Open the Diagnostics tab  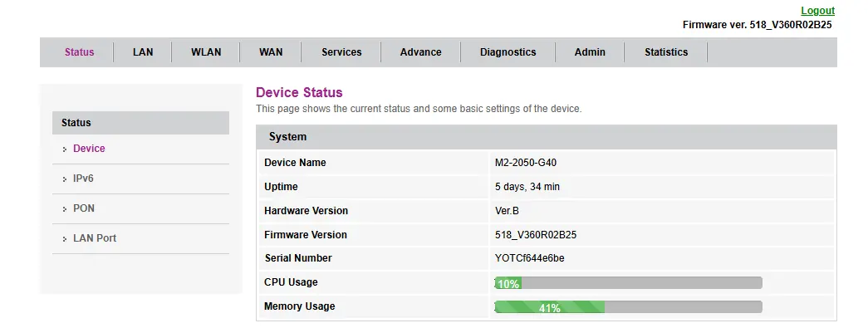tap(508, 52)
